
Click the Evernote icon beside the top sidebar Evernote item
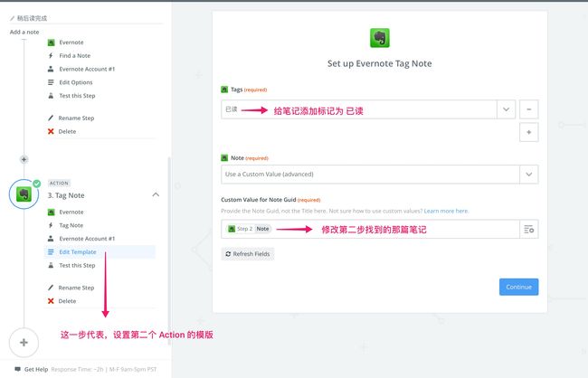[x=51, y=43]
